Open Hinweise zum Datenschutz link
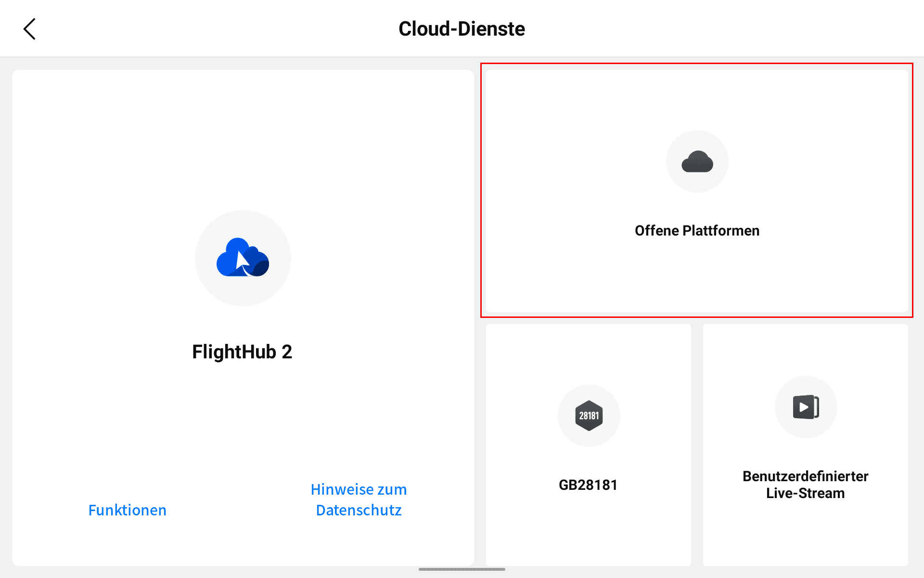Image resolution: width=924 pixels, height=578 pixels. pyautogui.click(x=359, y=499)
